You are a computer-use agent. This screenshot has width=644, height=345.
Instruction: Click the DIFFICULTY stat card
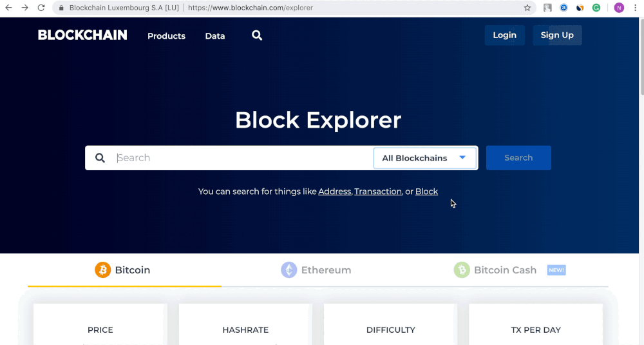point(391,324)
